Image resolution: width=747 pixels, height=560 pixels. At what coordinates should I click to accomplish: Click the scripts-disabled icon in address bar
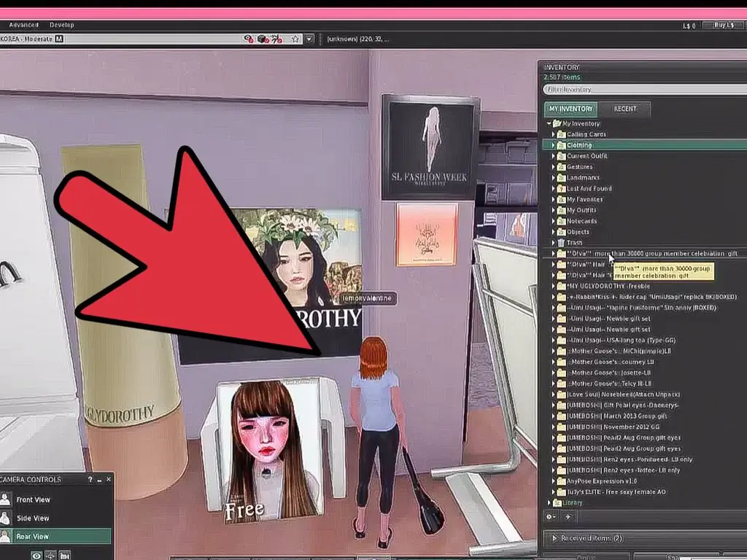pos(277,39)
